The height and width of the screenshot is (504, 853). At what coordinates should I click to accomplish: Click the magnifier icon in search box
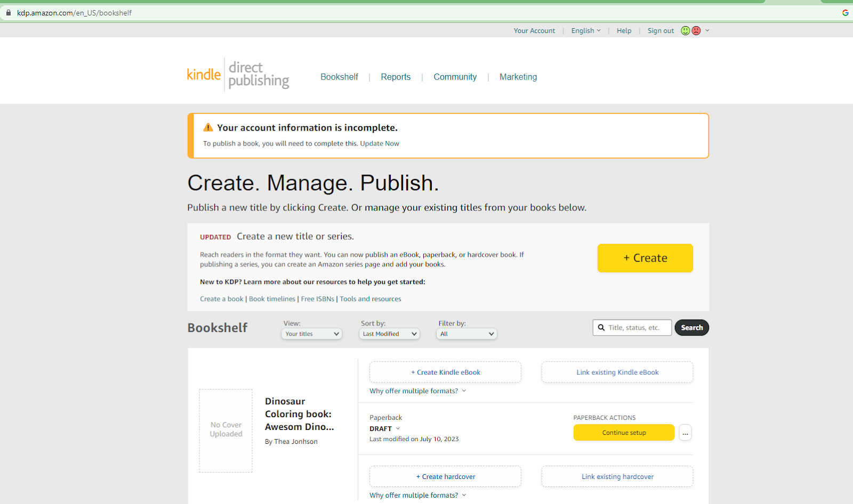[x=601, y=328]
